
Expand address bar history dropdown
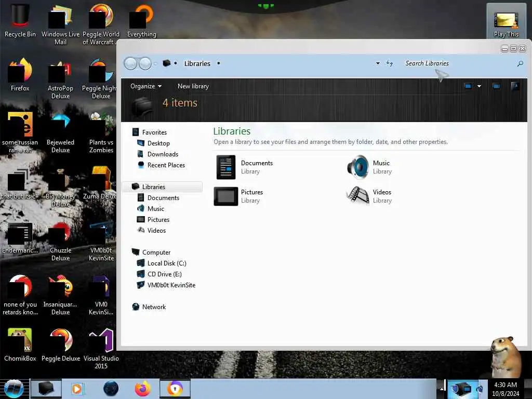tap(378, 63)
